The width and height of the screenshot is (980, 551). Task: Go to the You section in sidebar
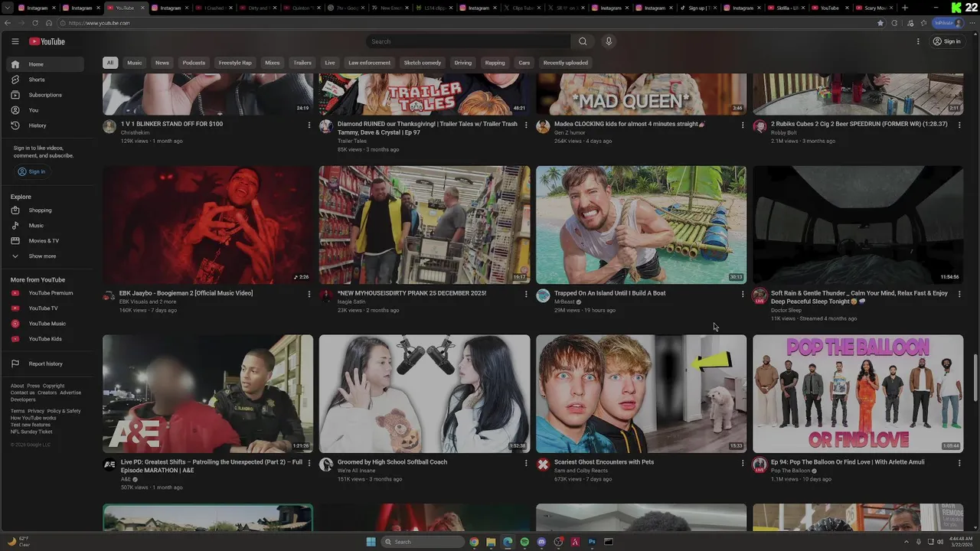[45, 110]
